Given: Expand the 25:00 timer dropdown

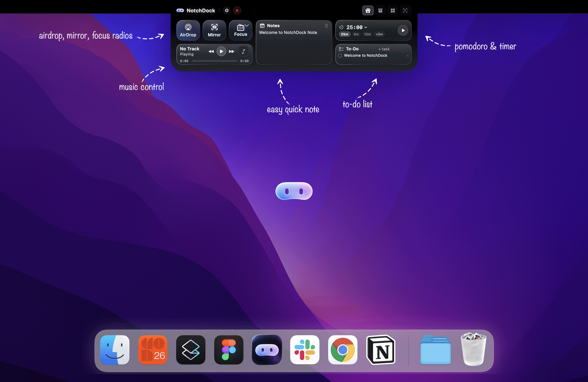Looking at the screenshot, I should click(366, 27).
